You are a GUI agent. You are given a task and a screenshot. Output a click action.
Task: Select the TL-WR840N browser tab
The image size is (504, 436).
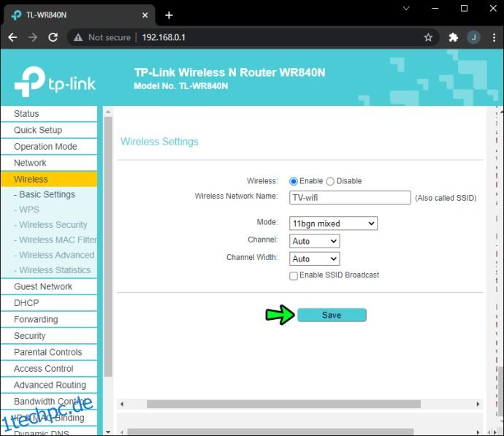click(x=80, y=15)
